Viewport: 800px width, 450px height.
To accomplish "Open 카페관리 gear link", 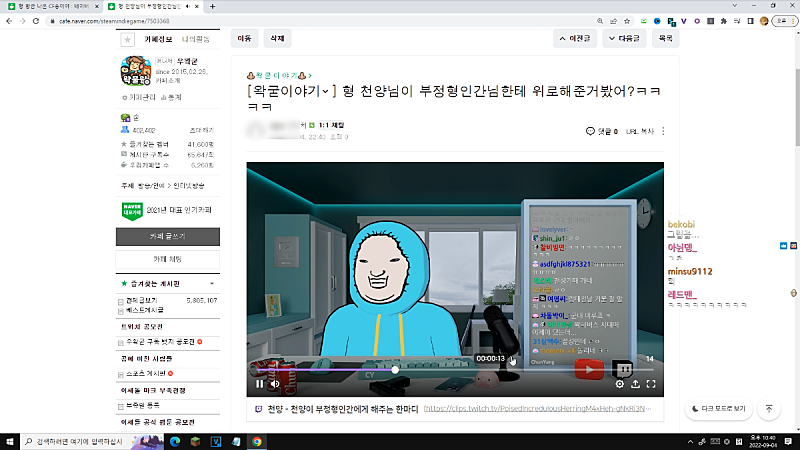I will tap(139, 97).
